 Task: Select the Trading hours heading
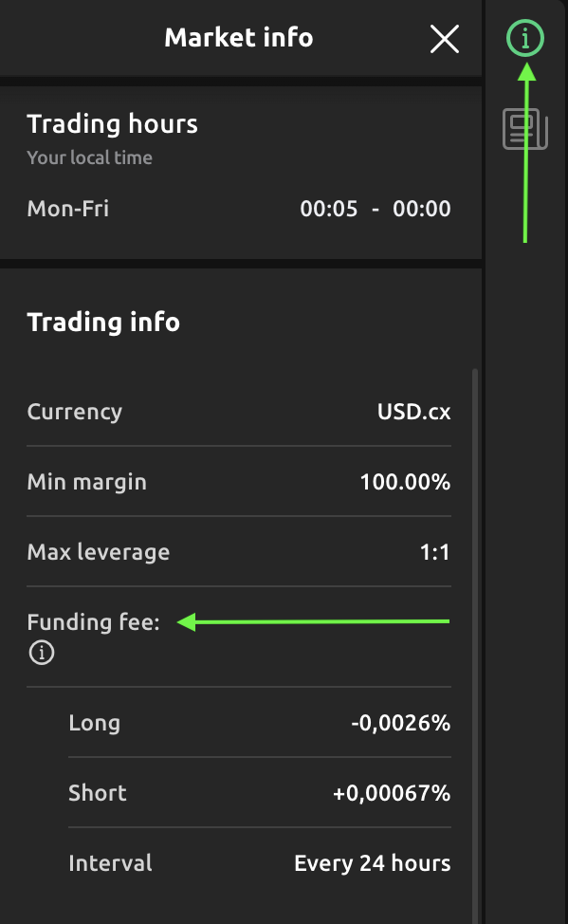pos(113,124)
